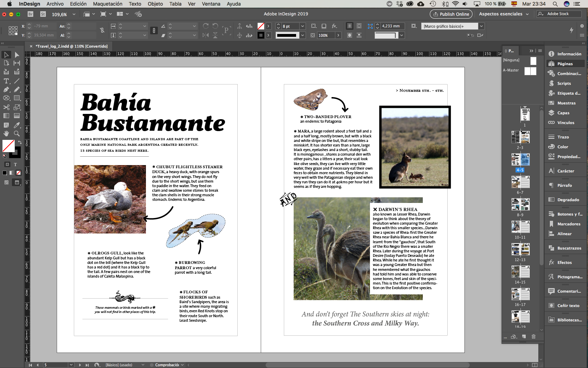Toggle the scale percentages chain link
The image size is (588, 368).
pos(154,30)
